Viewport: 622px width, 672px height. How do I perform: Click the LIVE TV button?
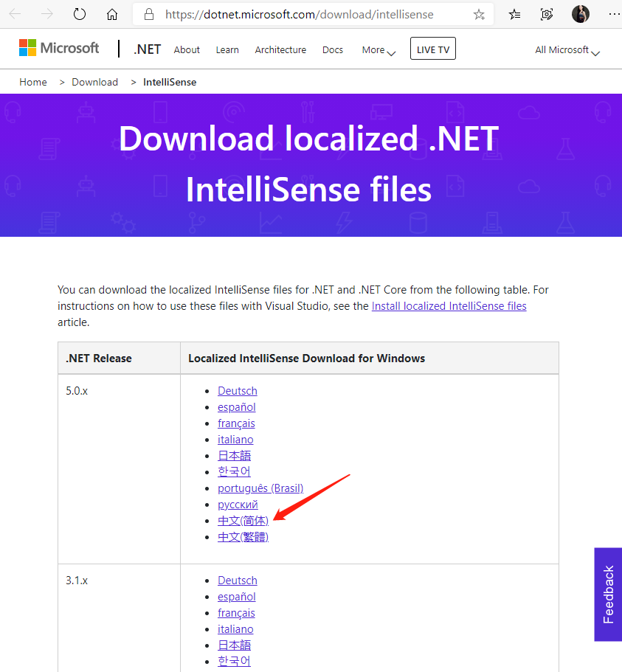pyautogui.click(x=433, y=49)
